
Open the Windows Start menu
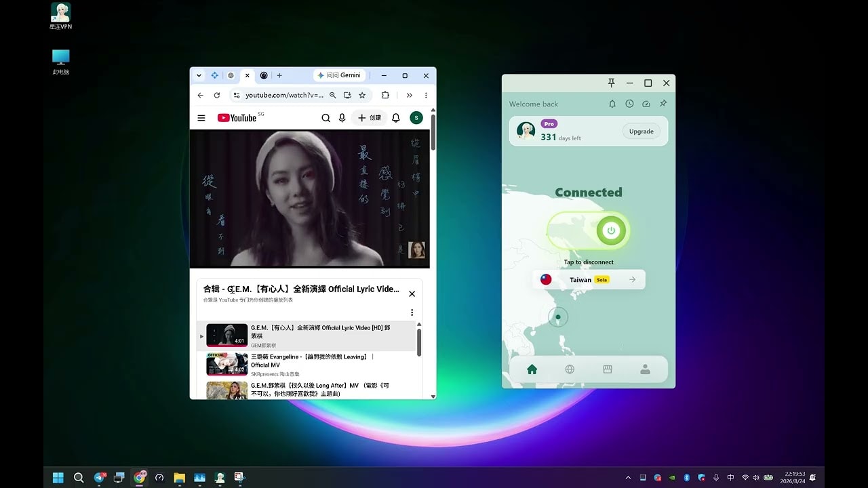(58, 477)
